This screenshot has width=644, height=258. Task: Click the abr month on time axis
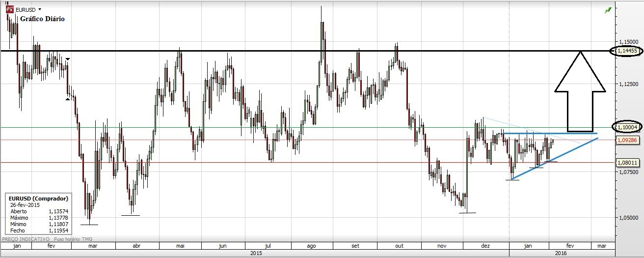click(x=136, y=245)
